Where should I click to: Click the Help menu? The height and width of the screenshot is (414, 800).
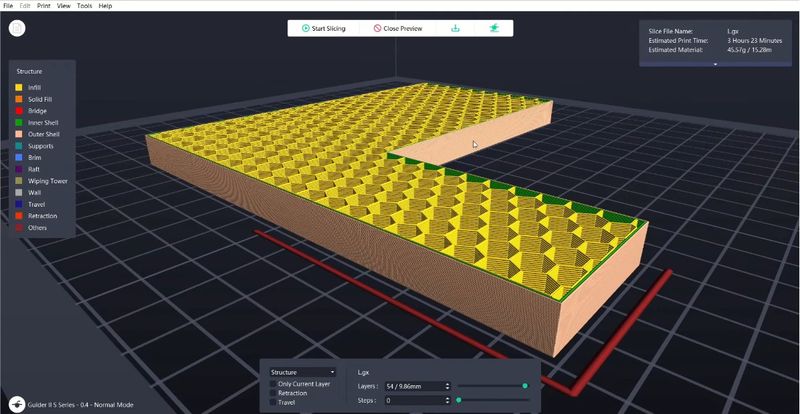pyautogui.click(x=106, y=6)
